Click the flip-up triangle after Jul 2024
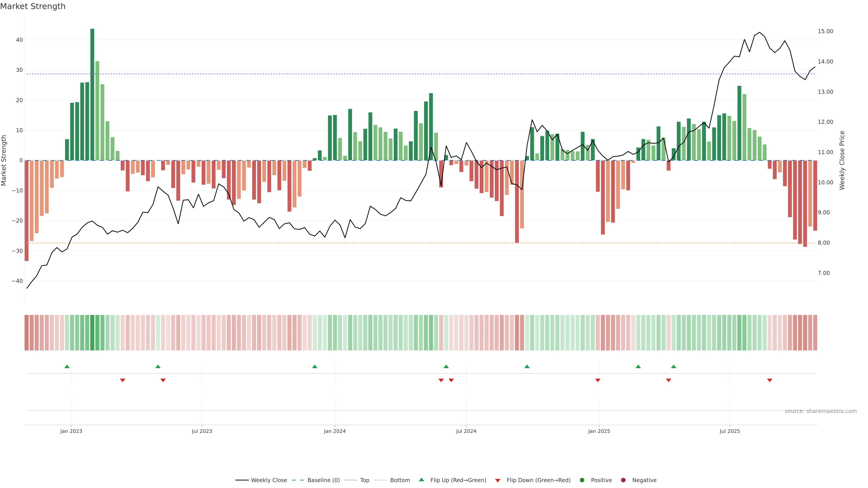The height and width of the screenshot is (488, 868). pos(527,366)
